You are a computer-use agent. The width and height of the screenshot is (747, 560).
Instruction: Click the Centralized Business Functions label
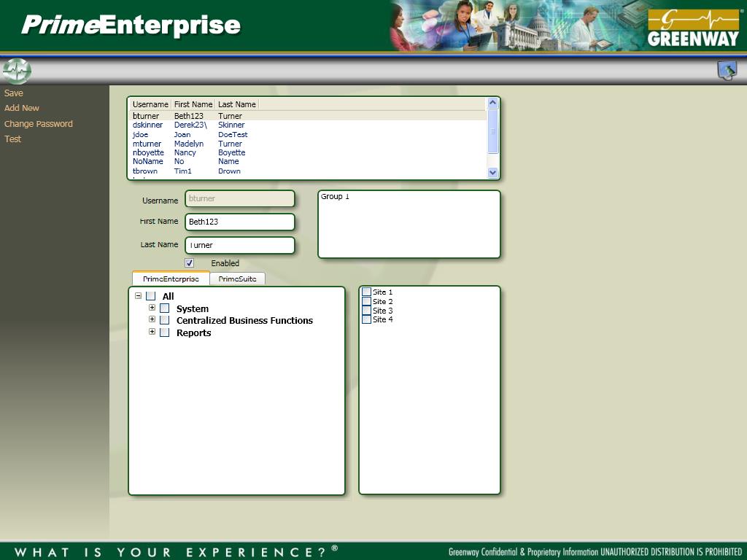(x=244, y=321)
